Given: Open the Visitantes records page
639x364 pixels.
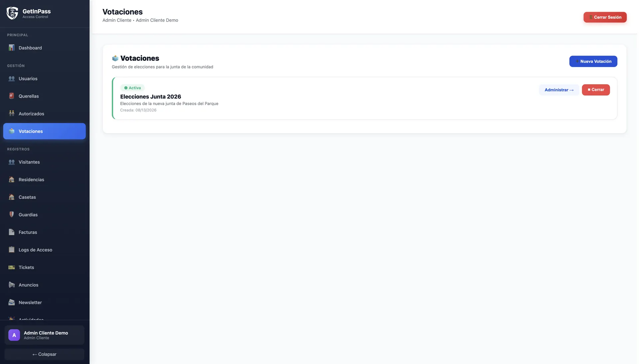Looking at the screenshot, I should click(44, 162).
